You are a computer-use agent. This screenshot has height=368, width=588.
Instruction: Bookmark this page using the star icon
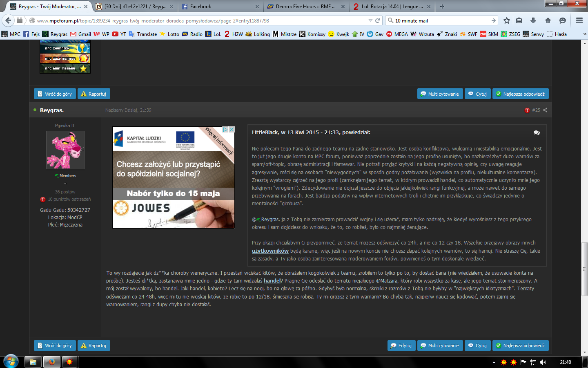pos(507,20)
